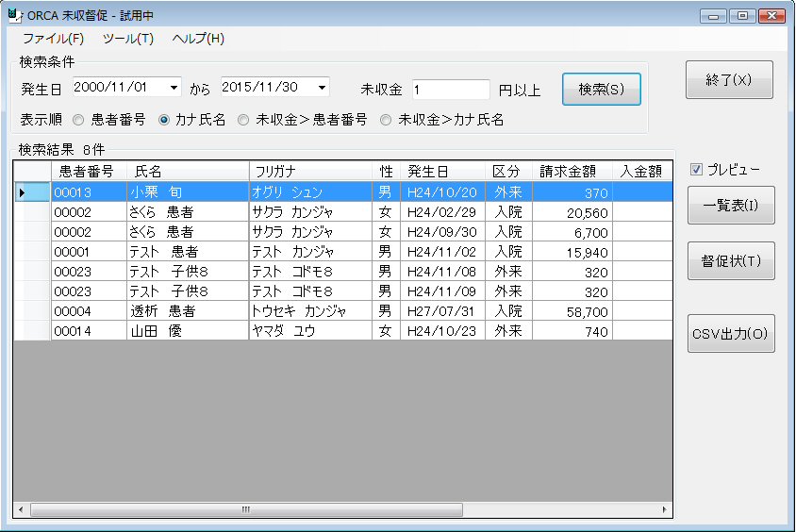
Task: Open the ファイル(F) menu
Action: [x=54, y=39]
